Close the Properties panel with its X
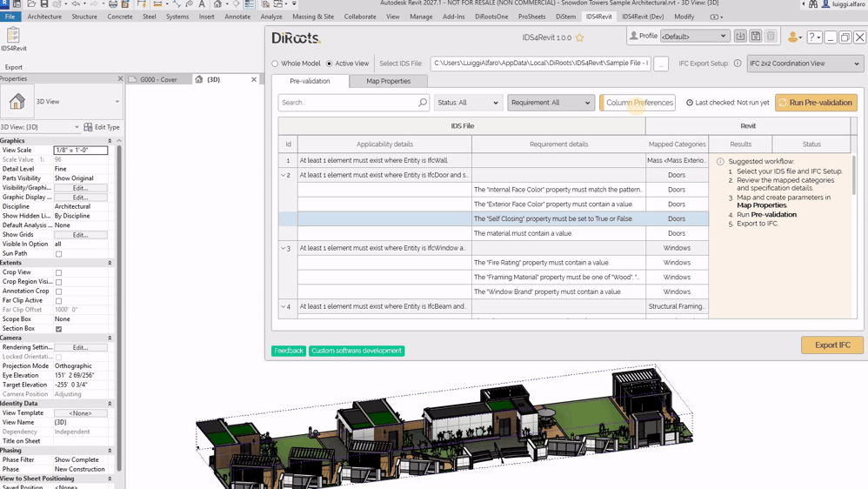 click(120, 78)
